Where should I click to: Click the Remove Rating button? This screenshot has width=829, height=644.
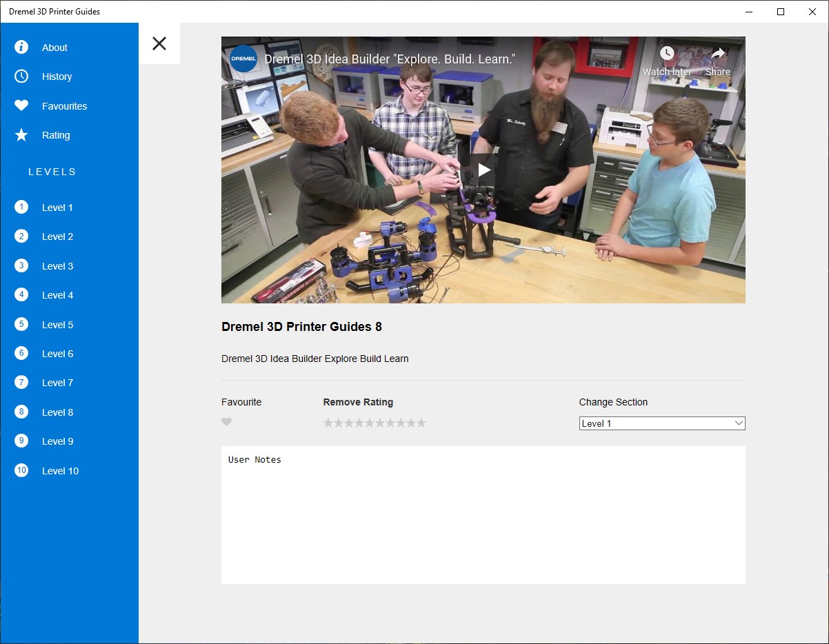click(x=358, y=402)
